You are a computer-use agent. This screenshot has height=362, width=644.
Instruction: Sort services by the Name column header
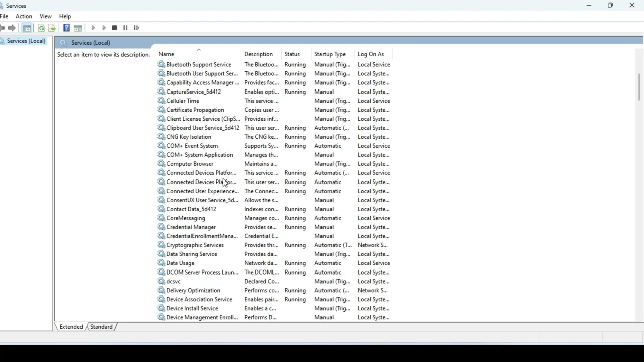click(199, 54)
